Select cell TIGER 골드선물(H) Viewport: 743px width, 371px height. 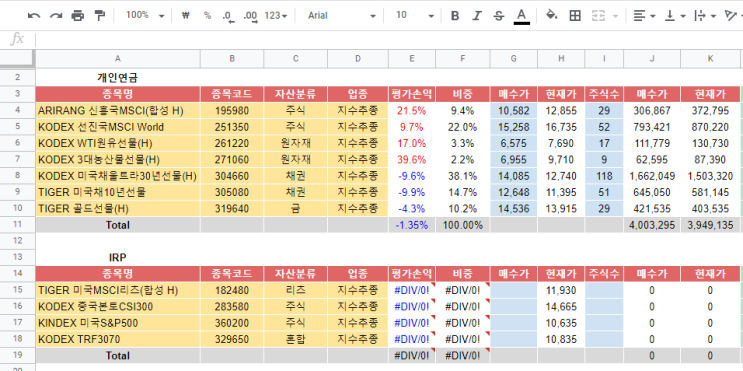pos(118,208)
